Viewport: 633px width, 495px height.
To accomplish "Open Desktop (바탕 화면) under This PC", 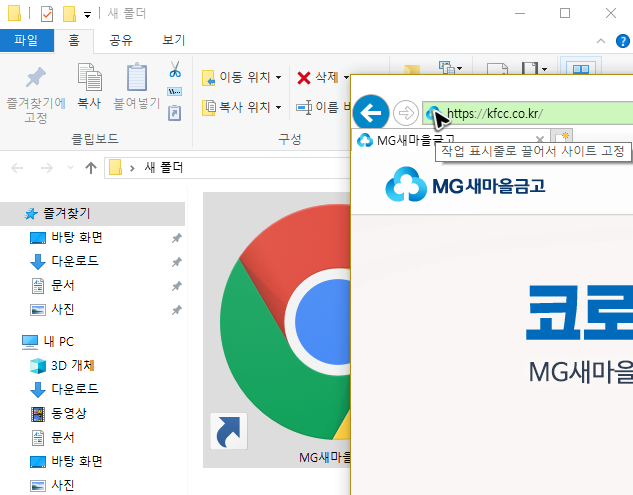I will (77, 461).
